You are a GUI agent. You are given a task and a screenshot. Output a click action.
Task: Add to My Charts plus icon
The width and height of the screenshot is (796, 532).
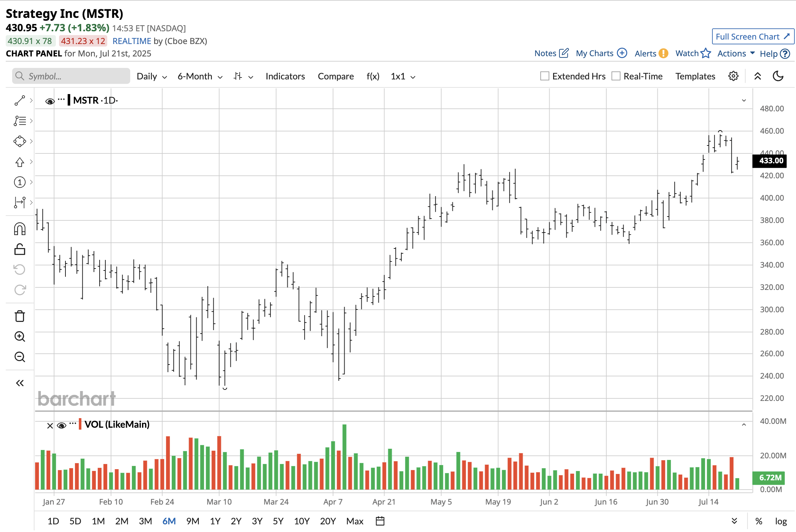[x=622, y=53]
